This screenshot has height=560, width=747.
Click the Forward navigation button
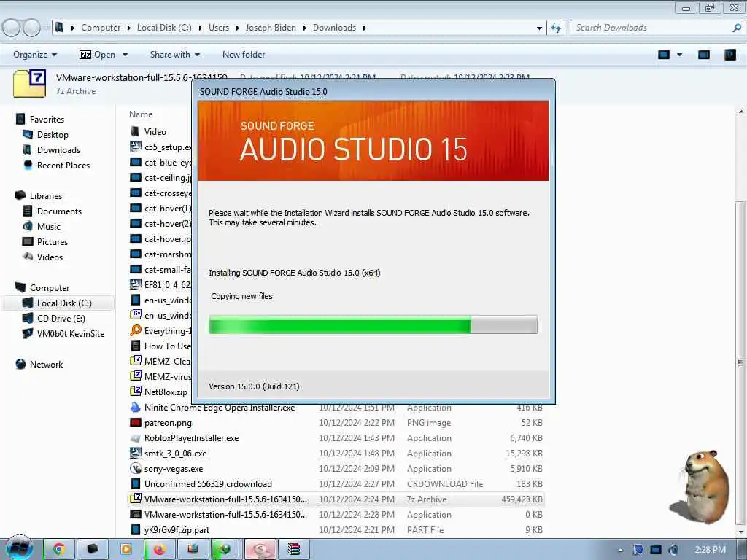tap(32, 28)
